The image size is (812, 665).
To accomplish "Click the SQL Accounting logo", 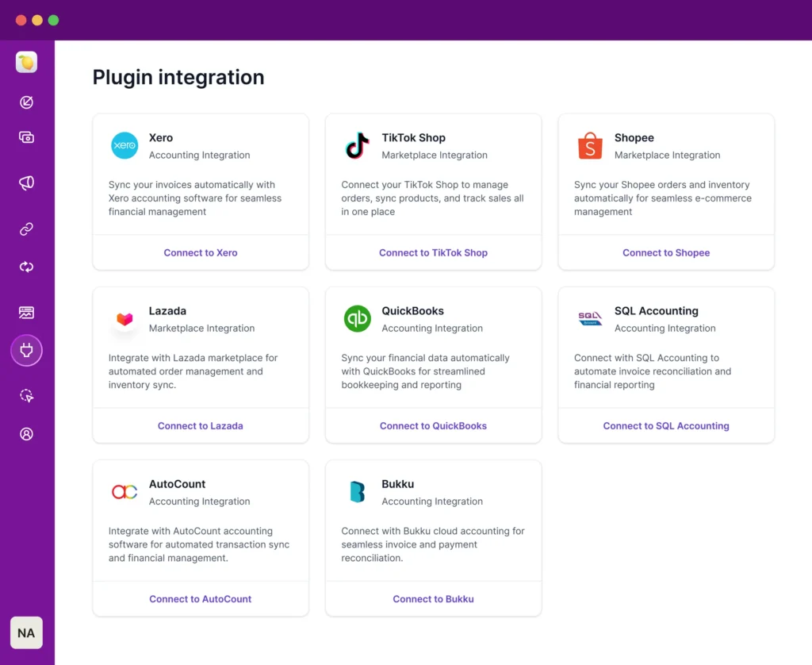I will click(x=590, y=318).
